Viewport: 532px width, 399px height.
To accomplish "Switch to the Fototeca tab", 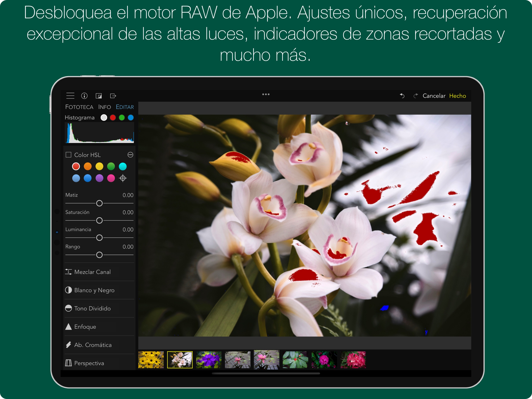I will [x=79, y=107].
